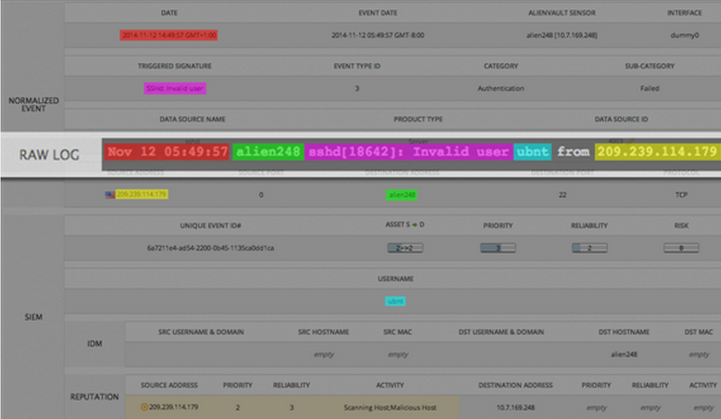Click source port value 0
Screen dimensions: 721x419
261,195
